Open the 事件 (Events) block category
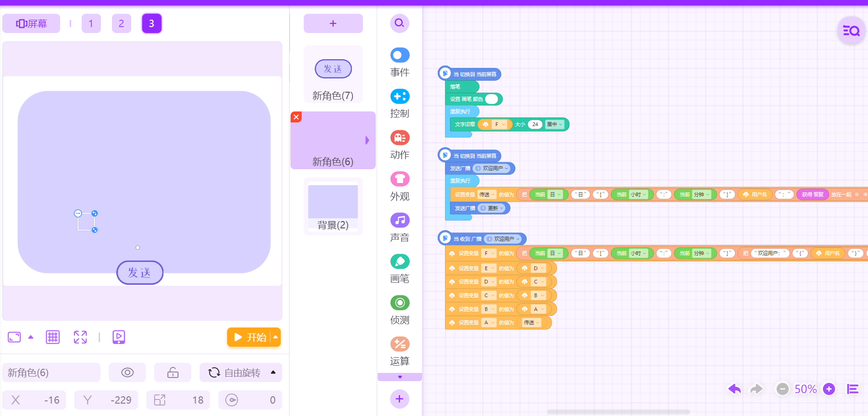Screen dimensions: 868x416 (400, 62)
